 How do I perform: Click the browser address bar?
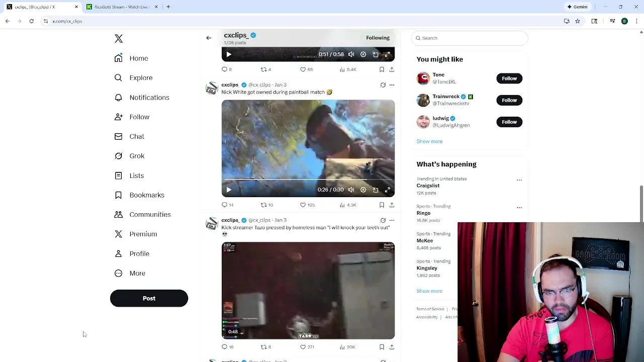[x=302, y=21]
